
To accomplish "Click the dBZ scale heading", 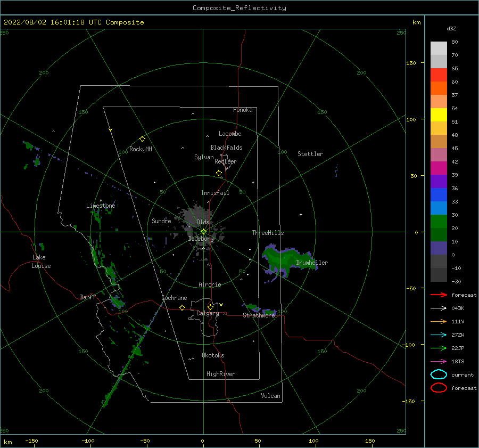I will pyautogui.click(x=451, y=28).
